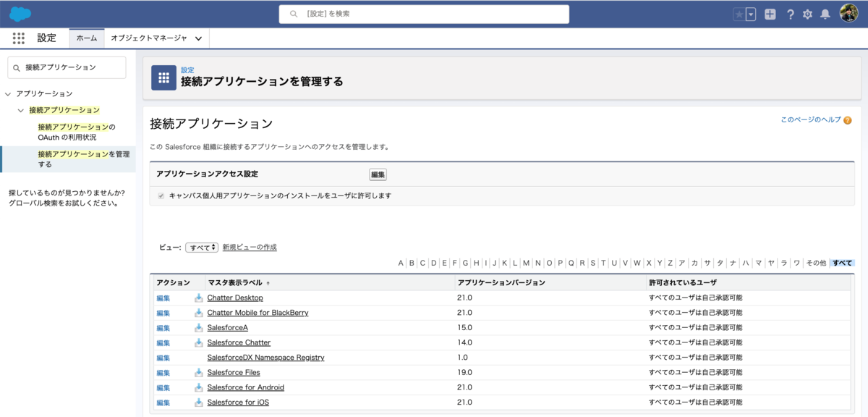
Task: Toggle キャンバス個人用アプリケーション install permission checkbox
Action: coord(161,195)
